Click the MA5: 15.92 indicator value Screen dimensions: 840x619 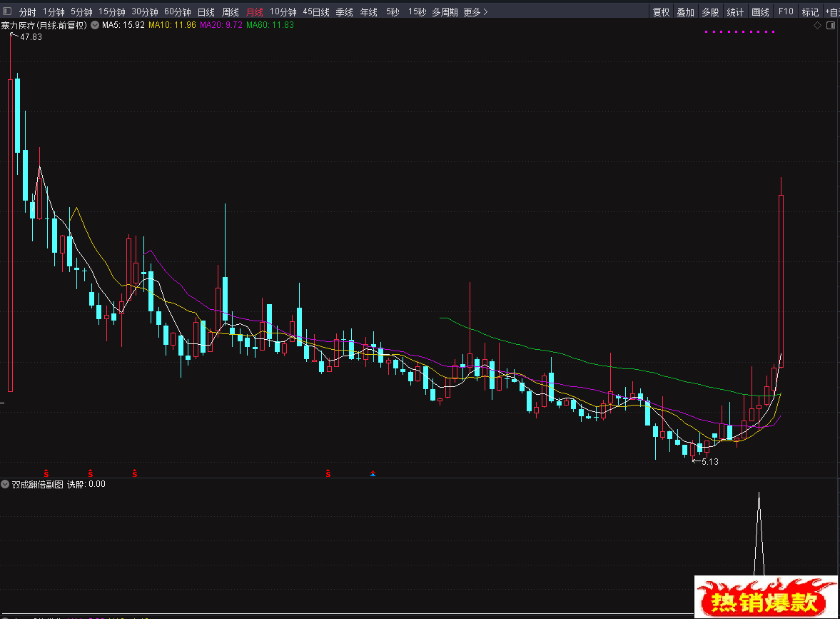[x=123, y=25]
